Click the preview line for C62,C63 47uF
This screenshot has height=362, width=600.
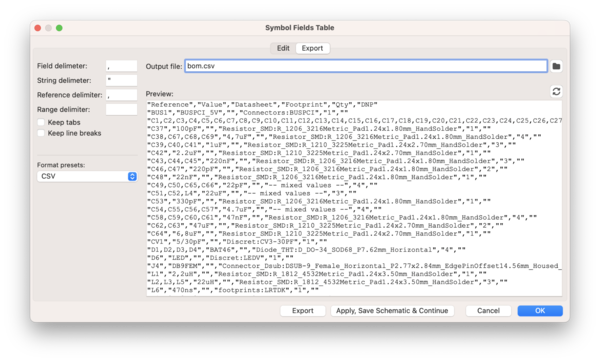tap(325, 225)
